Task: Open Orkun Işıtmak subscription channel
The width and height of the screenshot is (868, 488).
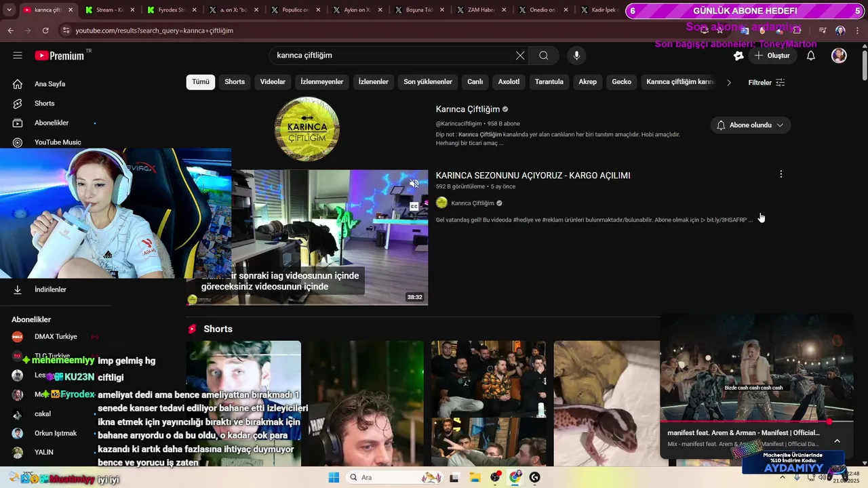Action: (x=56, y=433)
